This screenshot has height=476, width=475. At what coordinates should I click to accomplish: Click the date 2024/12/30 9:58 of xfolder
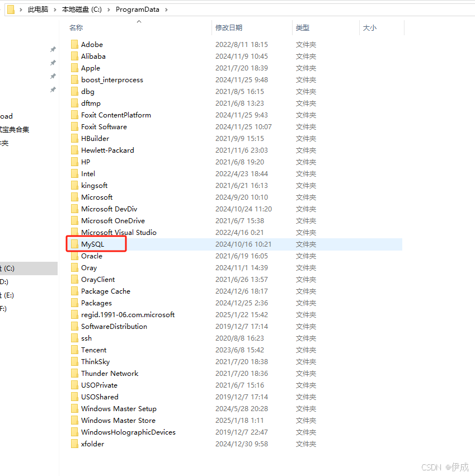(x=242, y=444)
